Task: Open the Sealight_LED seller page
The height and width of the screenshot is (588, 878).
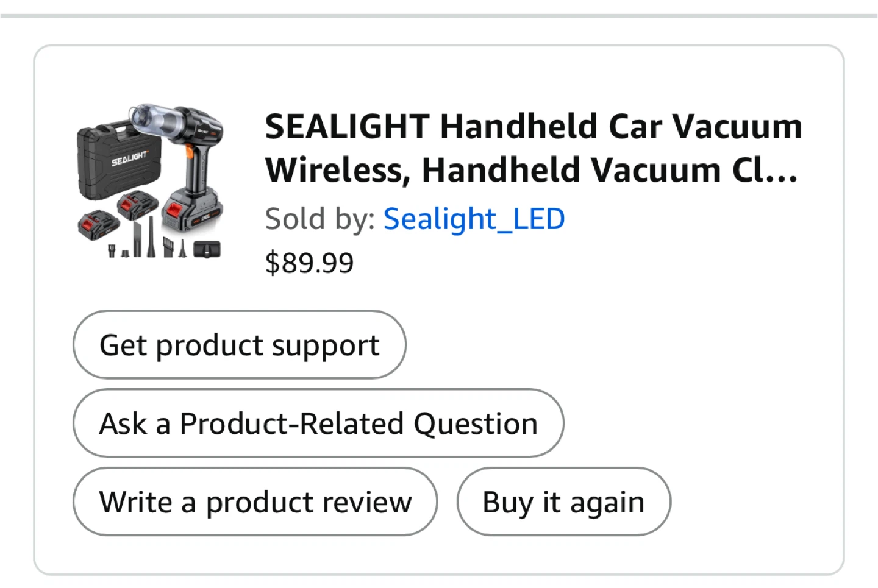Action: pyautogui.click(x=474, y=218)
